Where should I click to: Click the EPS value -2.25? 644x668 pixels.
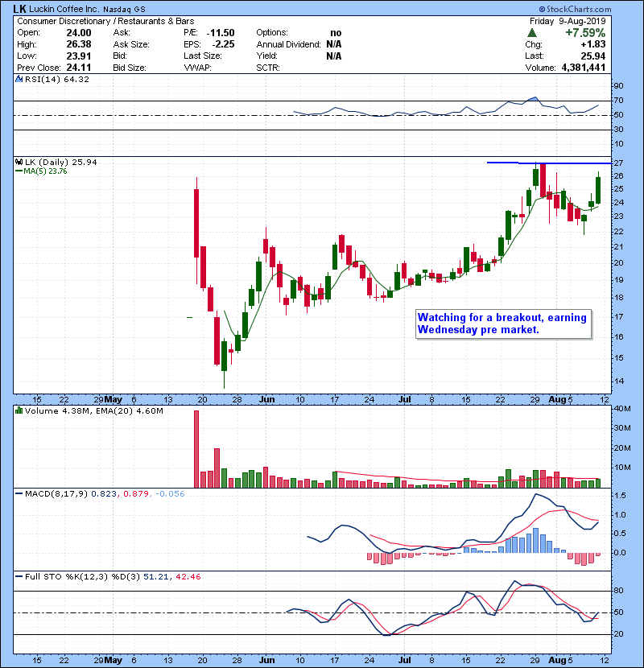coord(223,44)
